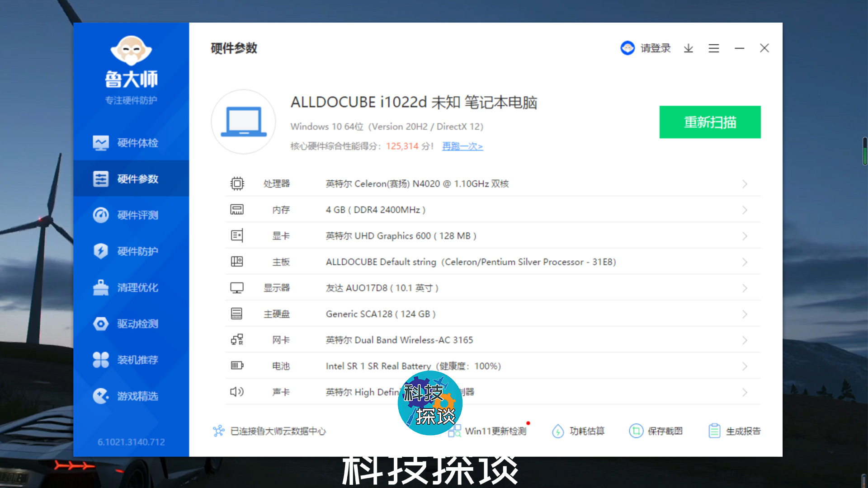The height and width of the screenshot is (488, 868).
Task: Open 清理优化 sidebar item
Action: coord(131,287)
